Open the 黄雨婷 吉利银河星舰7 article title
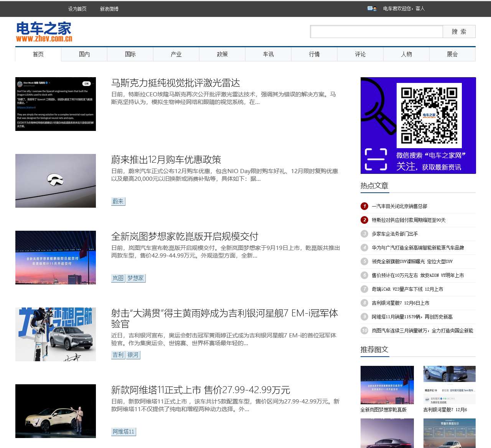 (224, 319)
